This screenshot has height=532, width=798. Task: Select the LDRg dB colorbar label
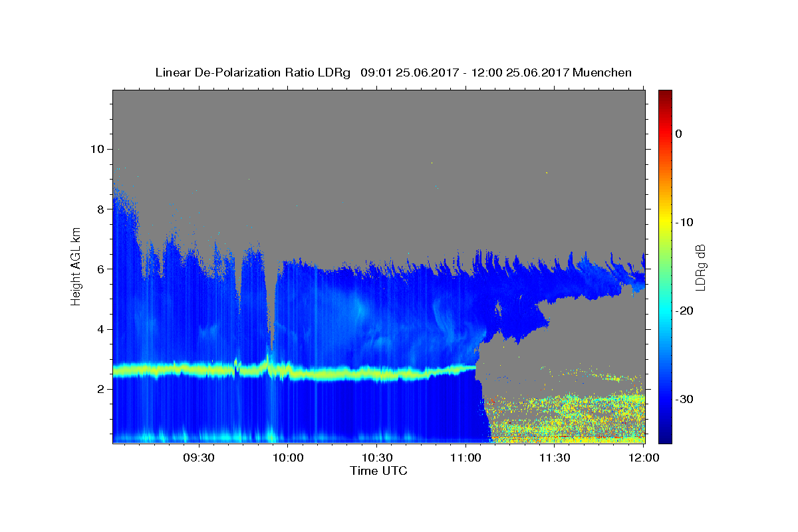pos(700,267)
